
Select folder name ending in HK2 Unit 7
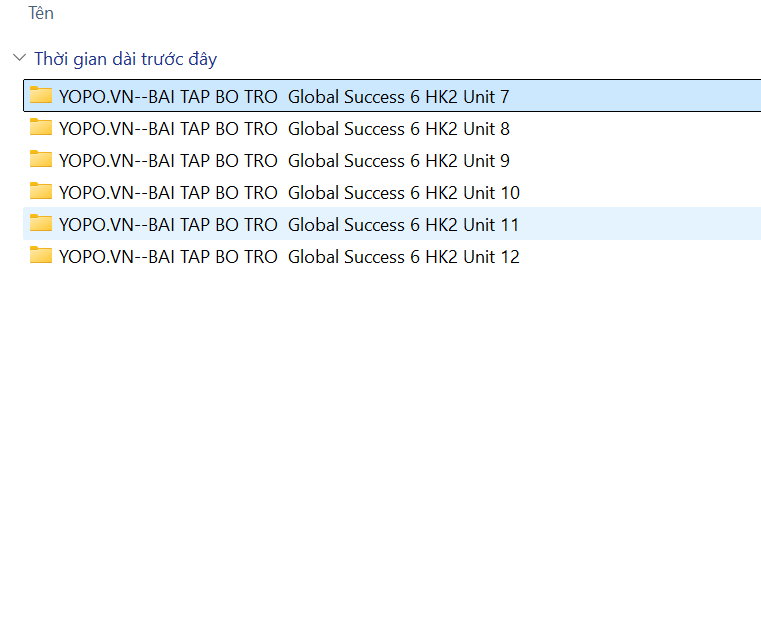click(x=284, y=97)
